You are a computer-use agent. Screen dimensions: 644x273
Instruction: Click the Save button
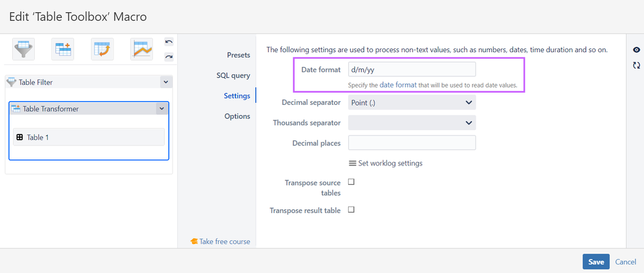coord(596,261)
